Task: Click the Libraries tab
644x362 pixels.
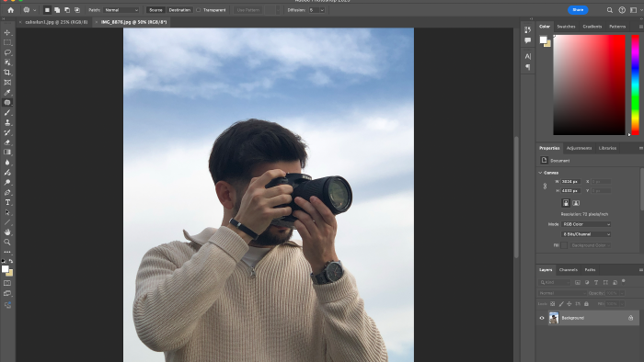Action: coord(607,148)
